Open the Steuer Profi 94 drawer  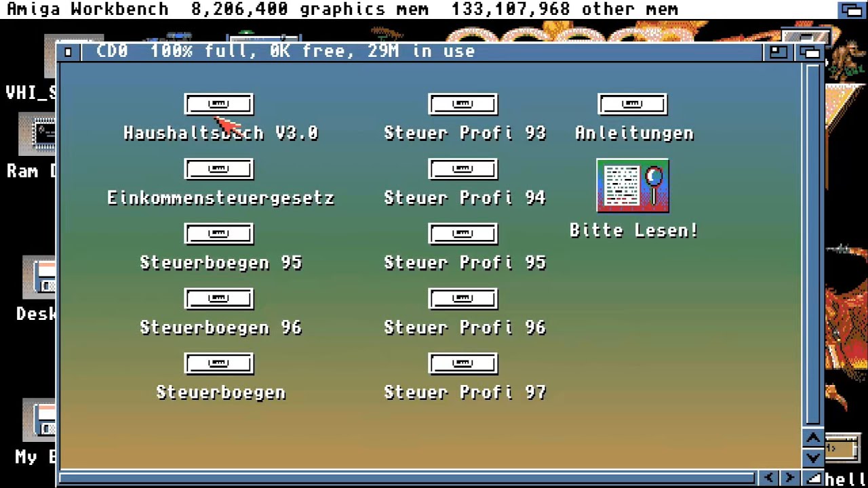[462, 169]
